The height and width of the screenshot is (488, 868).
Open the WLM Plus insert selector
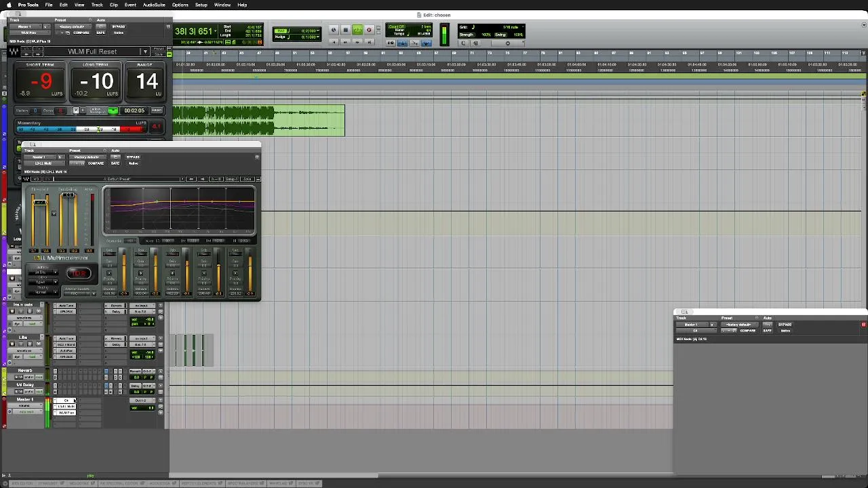28,33
